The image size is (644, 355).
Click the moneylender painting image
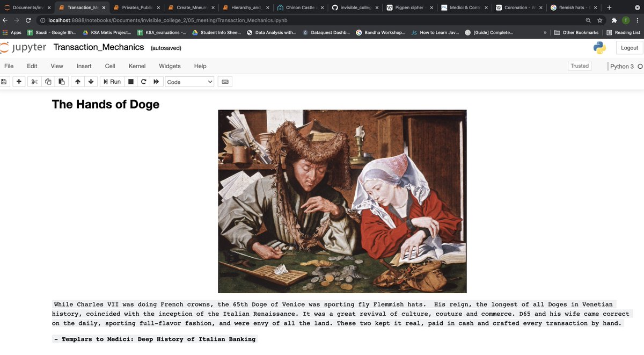pyautogui.click(x=342, y=201)
